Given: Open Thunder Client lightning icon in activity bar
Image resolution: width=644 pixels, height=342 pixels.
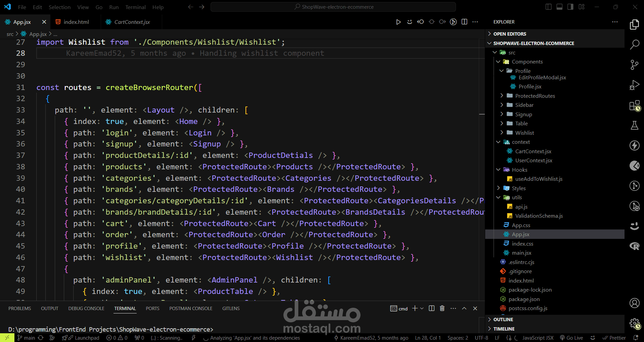Looking at the screenshot, I should coord(634,145).
